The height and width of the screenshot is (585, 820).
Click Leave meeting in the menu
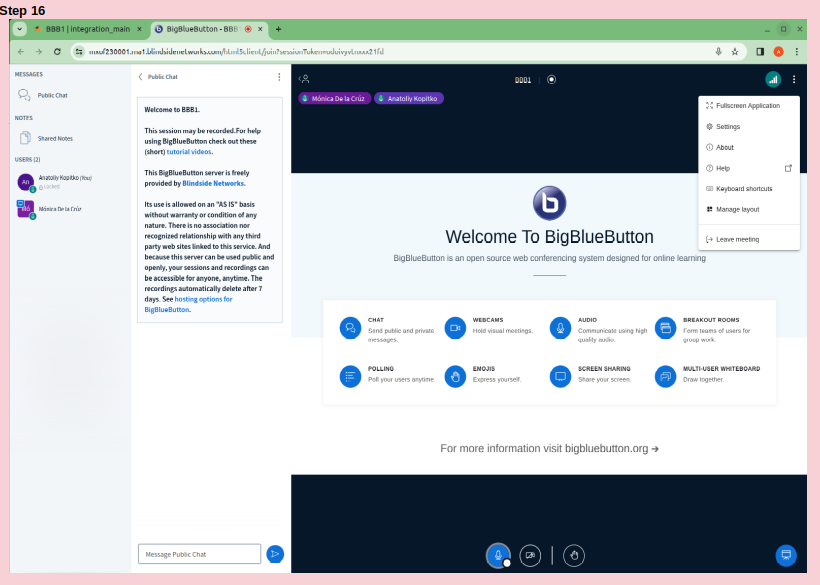coord(749,239)
